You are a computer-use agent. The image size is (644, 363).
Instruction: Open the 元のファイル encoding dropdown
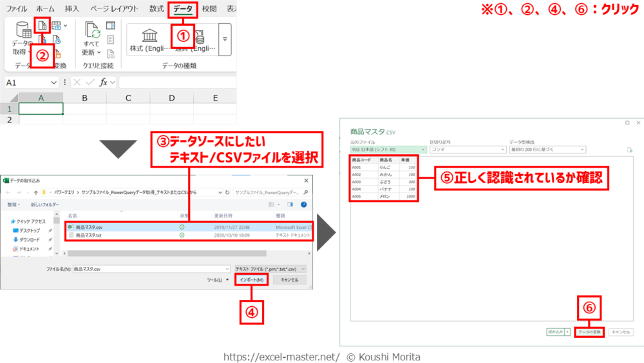coord(388,150)
